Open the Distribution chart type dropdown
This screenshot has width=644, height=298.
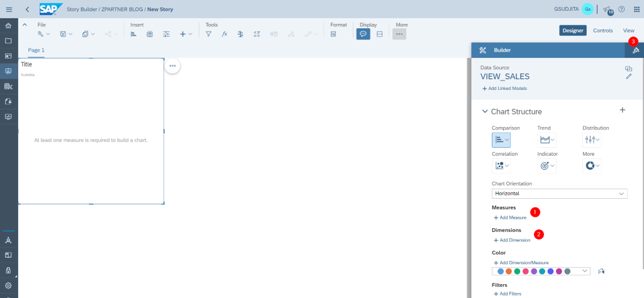click(592, 140)
